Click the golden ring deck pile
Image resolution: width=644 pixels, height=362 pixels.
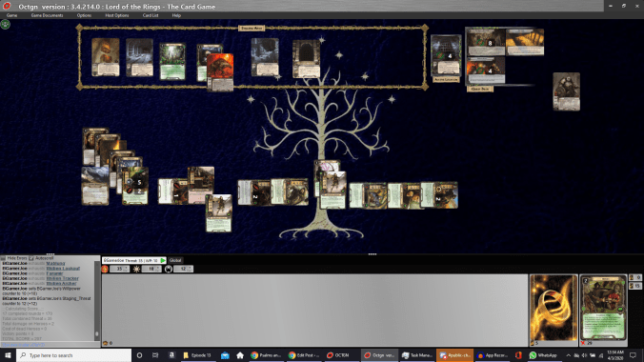pyautogui.click(x=553, y=308)
